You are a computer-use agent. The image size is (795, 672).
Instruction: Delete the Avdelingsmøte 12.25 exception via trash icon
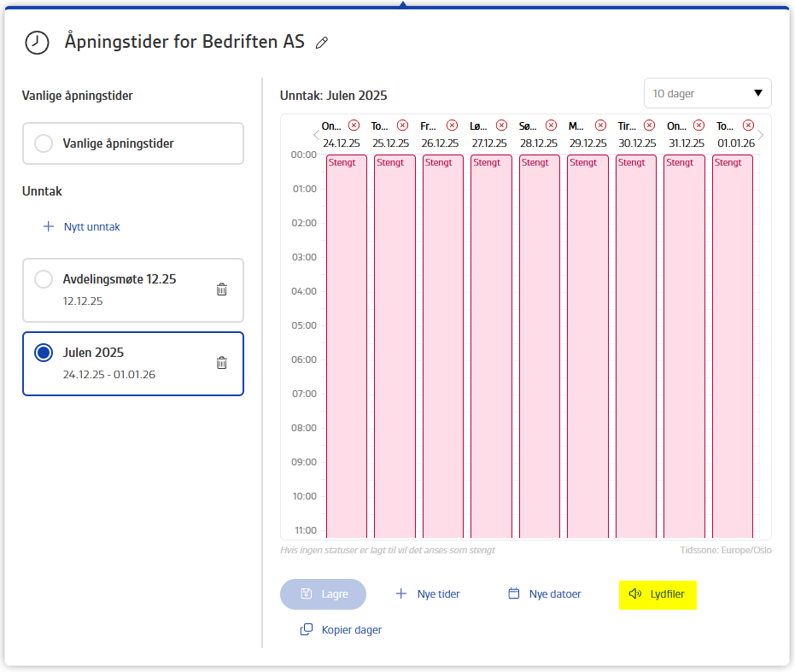click(x=221, y=289)
